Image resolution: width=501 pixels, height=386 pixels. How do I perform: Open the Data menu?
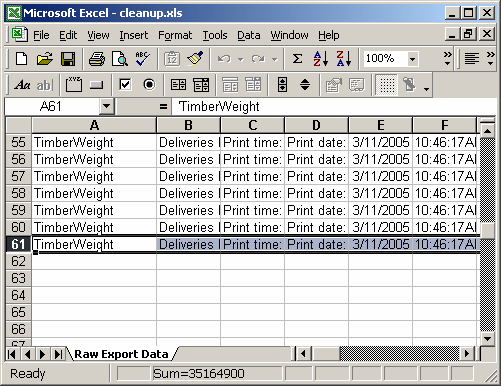pyautogui.click(x=249, y=35)
